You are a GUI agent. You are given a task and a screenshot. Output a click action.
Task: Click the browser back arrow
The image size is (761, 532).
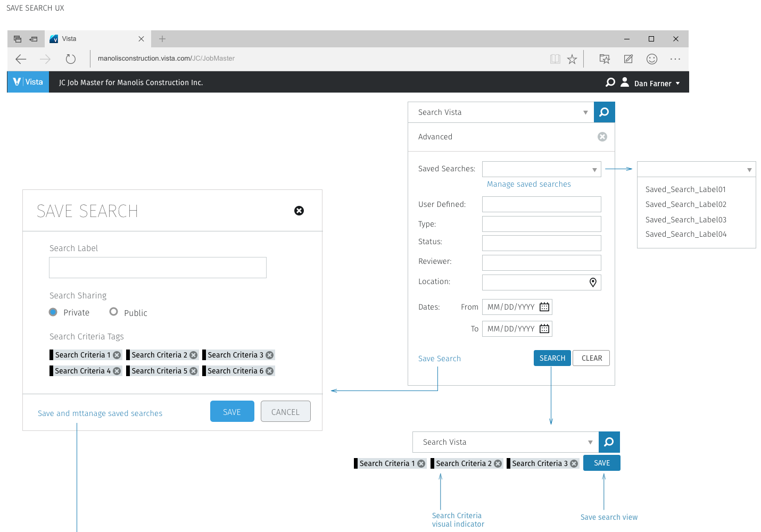point(21,59)
